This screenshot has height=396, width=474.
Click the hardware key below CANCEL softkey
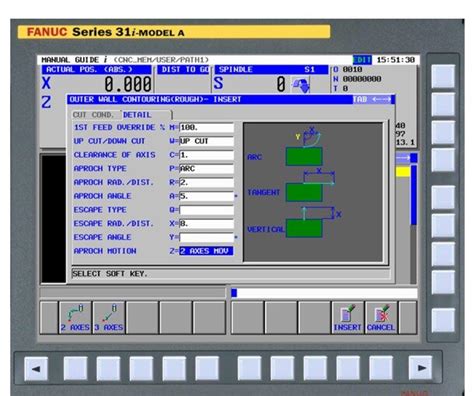[381, 368]
